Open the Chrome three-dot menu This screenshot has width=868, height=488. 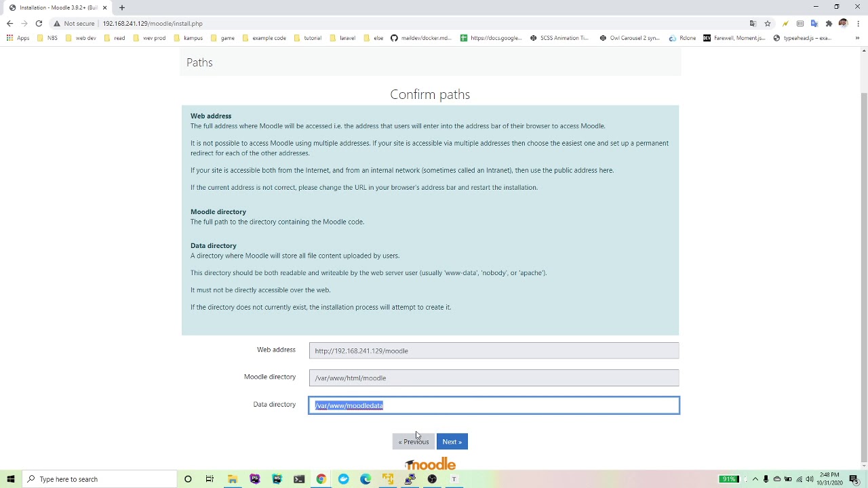[858, 23]
